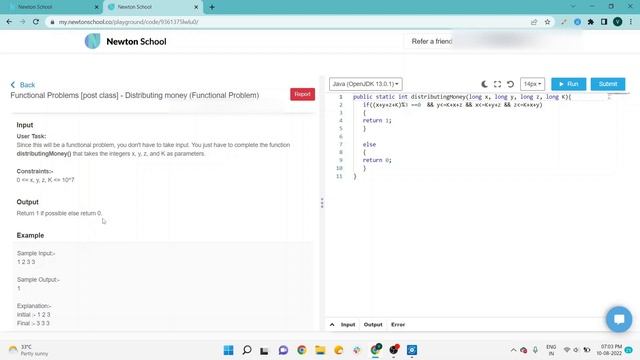The width and height of the screenshot is (640, 360).
Task: Close the first Newton School browser tab
Action: [x=97, y=7]
